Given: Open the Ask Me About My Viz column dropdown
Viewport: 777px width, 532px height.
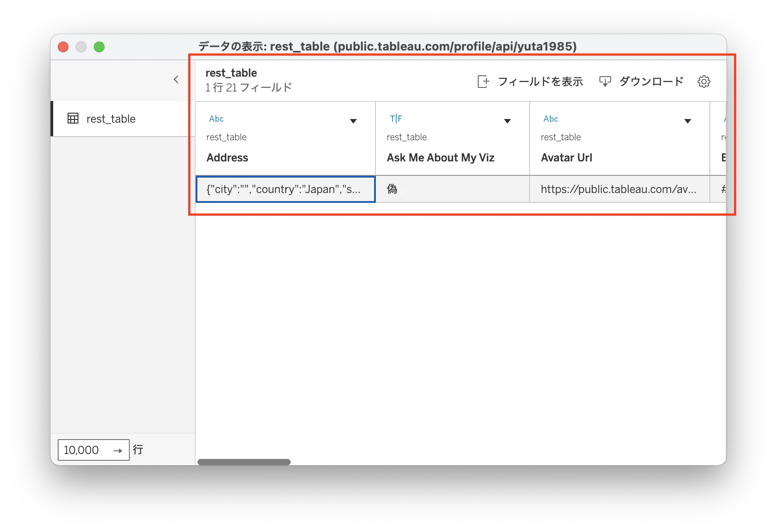Looking at the screenshot, I should [507, 121].
